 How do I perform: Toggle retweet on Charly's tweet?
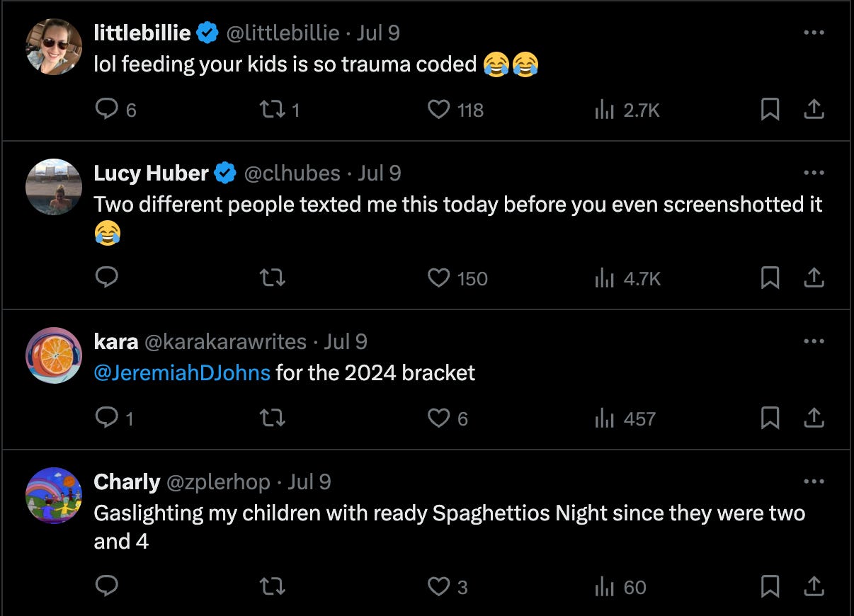click(x=273, y=586)
